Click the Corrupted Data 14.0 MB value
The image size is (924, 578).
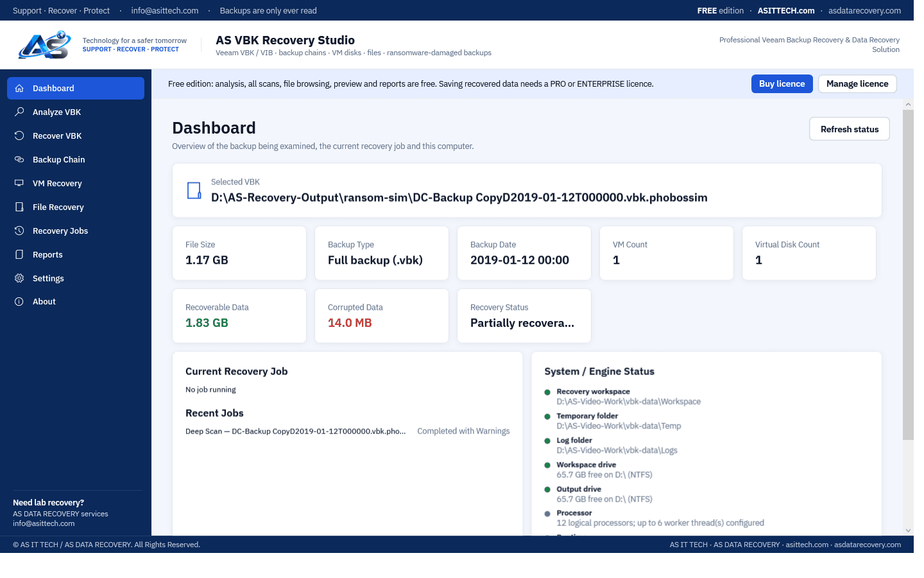click(350, 323)
